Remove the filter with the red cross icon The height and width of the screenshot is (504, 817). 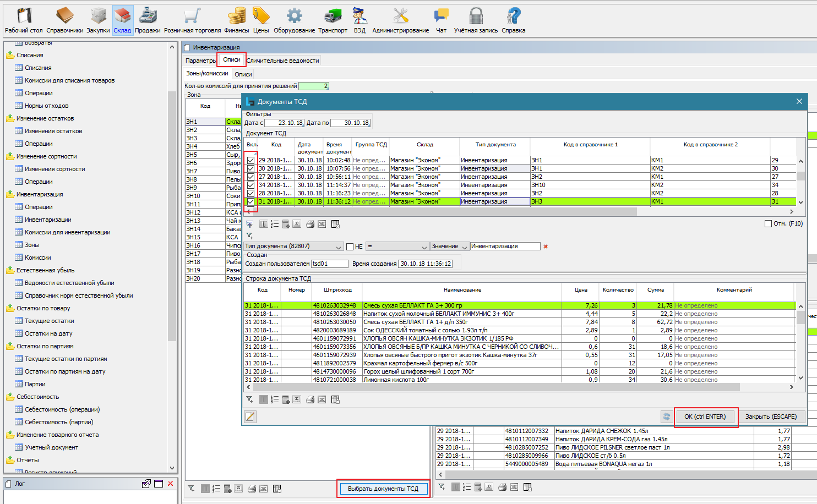point(546,246)
